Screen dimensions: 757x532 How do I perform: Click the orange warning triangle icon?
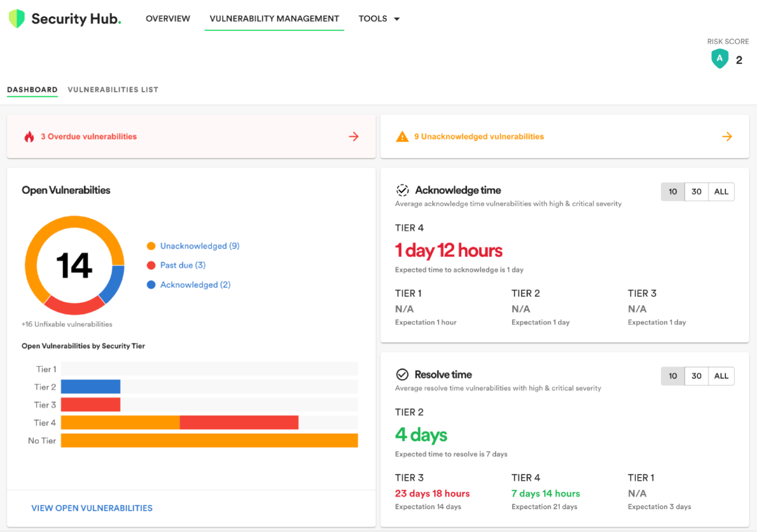click(402, 137)
